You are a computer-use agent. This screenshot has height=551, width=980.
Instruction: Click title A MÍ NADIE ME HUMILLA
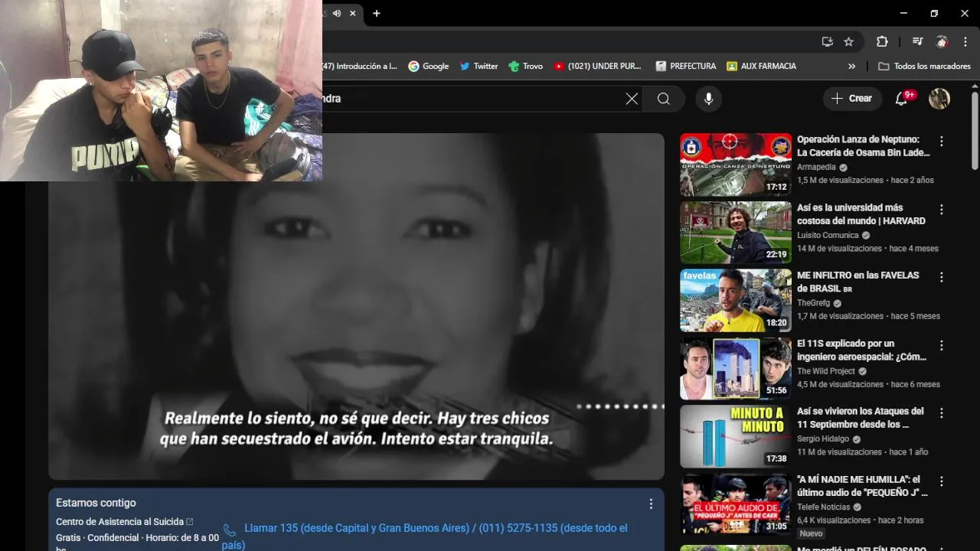point(863,486)
